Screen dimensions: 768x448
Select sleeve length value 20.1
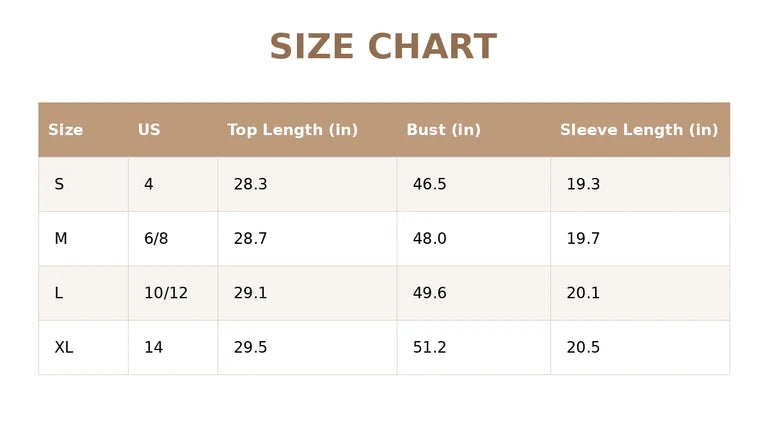click(x=583, y=293)
